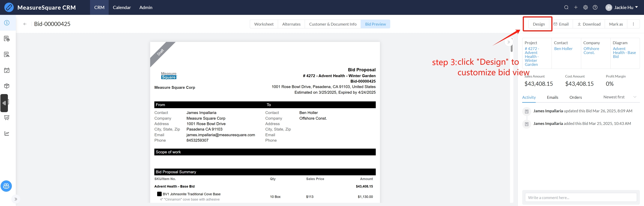
Task: Click the plus add icon in header
Action: point(576,8)
